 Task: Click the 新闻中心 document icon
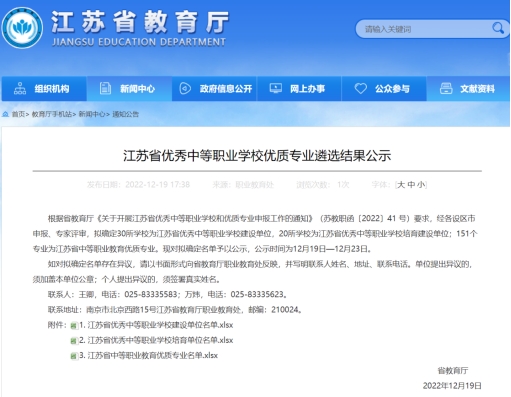[105, 89]
